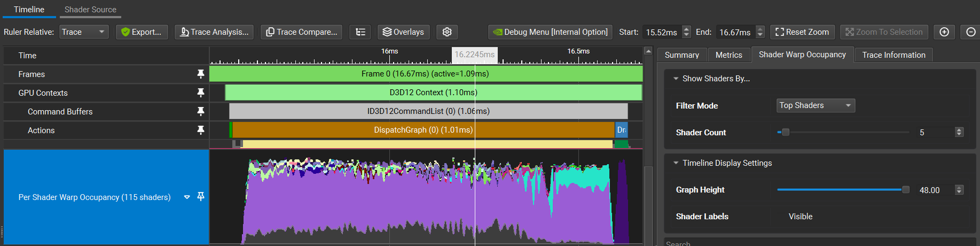The height and width of the screenshot is (246, 980).
Task: Click the Search field
Action: 820,242
